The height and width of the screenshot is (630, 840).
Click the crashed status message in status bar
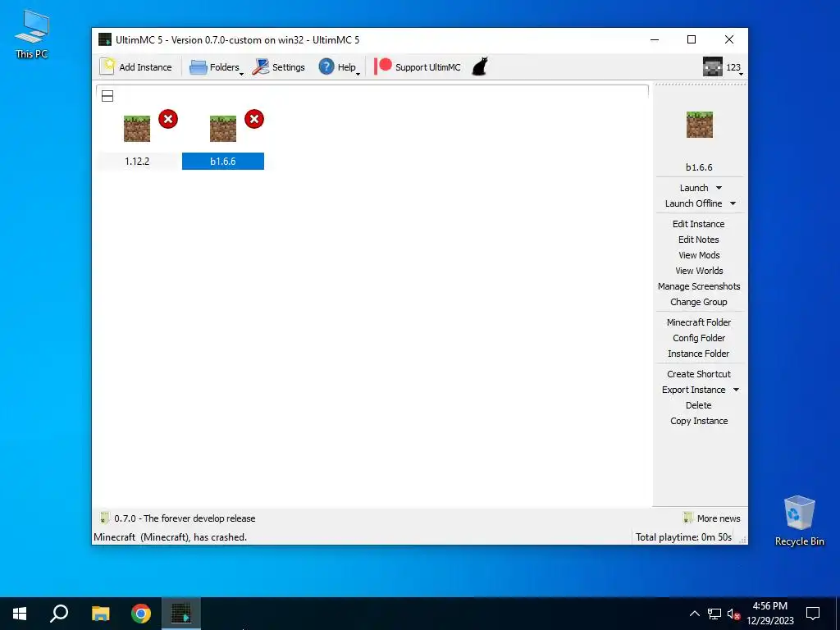point(171,536)
